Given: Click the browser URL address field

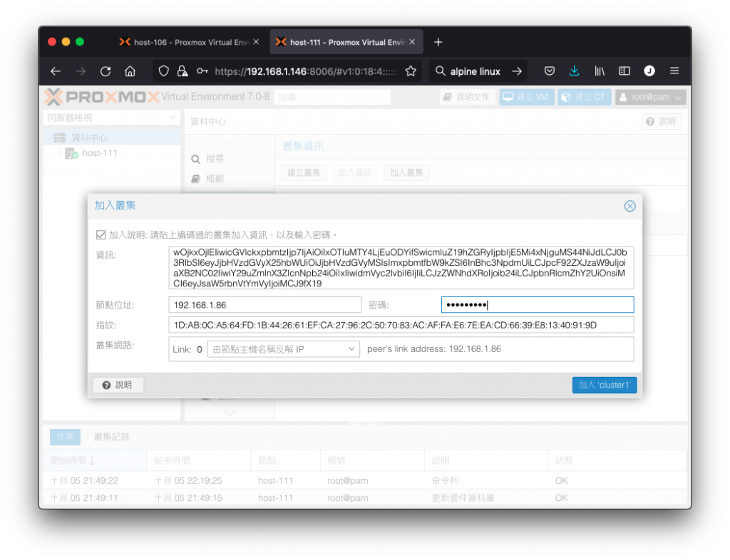Looking at the screenshot, I should [x=307, y=71].
